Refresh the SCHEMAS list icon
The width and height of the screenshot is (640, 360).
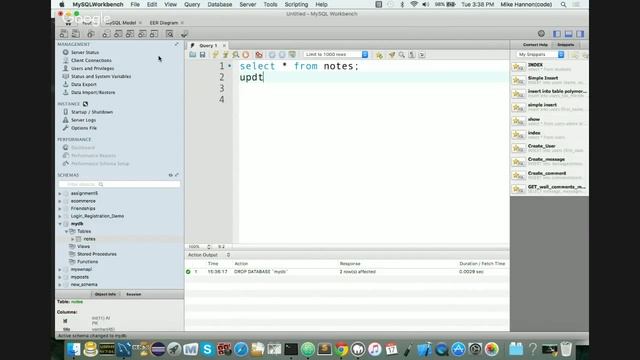pyautogui.click(x=171, y=175)
